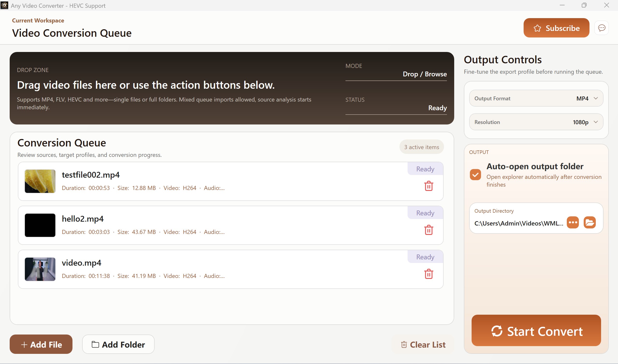
Task: Open the feedback chat bubble icon
Action: click(x=601, y=28)
